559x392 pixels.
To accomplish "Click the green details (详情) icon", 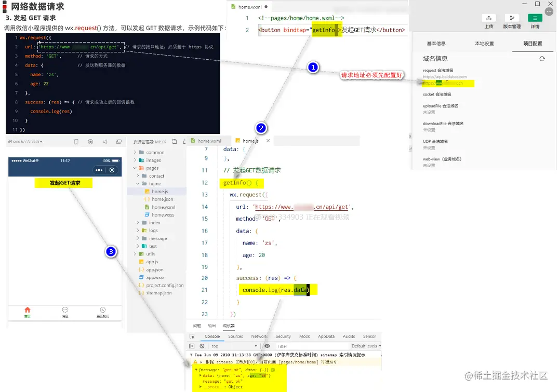I will pyautogui.click(x=535, y=18).
